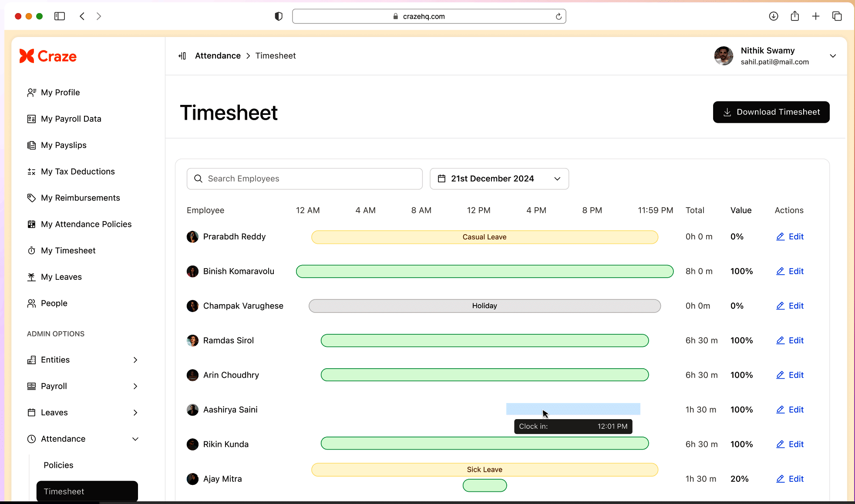Screen dimensions: 855x504
Task: Click Nithik Swamy's profile avatar
Action: click(724, 56)
